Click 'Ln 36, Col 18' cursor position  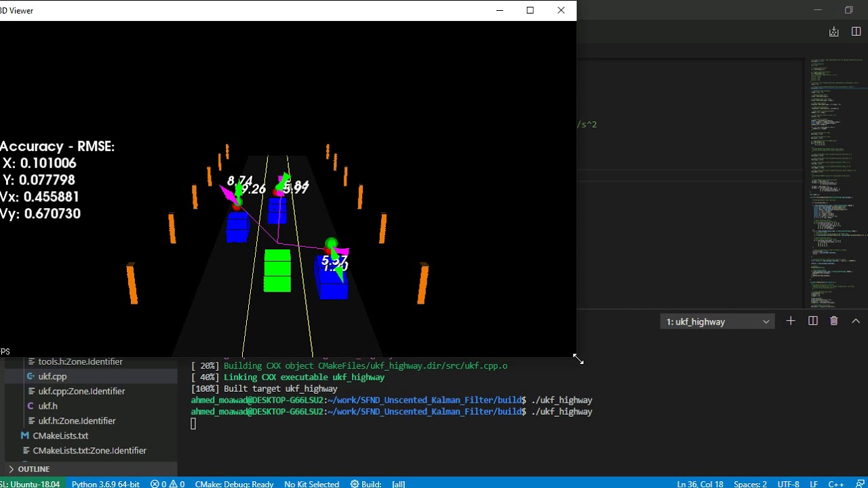click(700, 484)
